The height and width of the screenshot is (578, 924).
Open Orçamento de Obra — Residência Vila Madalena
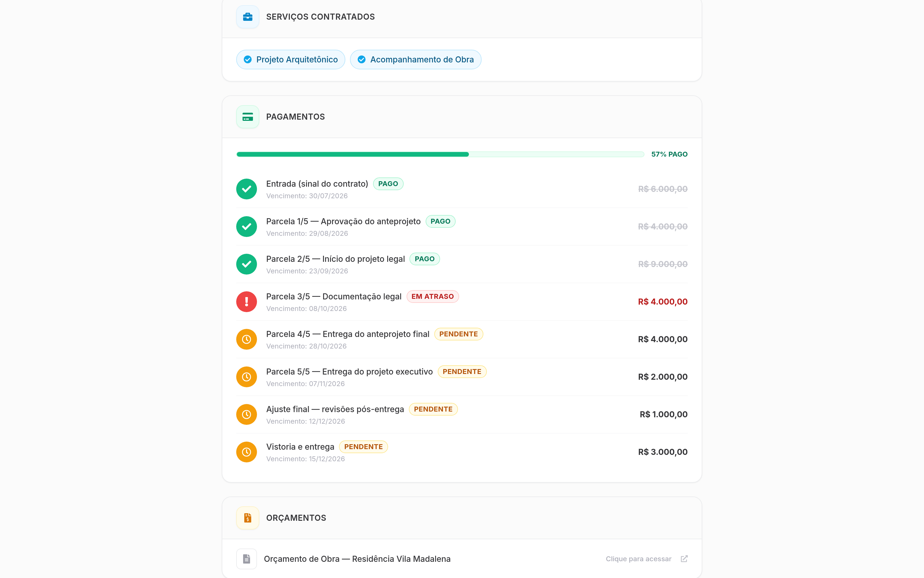462,559
